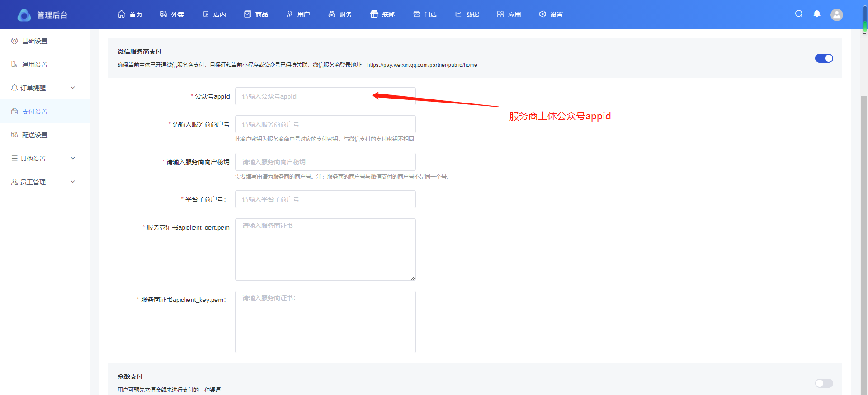The image size is (868, 395).
Task: Click into the apiclient_cert.pem textarea
Action: click(325, 249)
